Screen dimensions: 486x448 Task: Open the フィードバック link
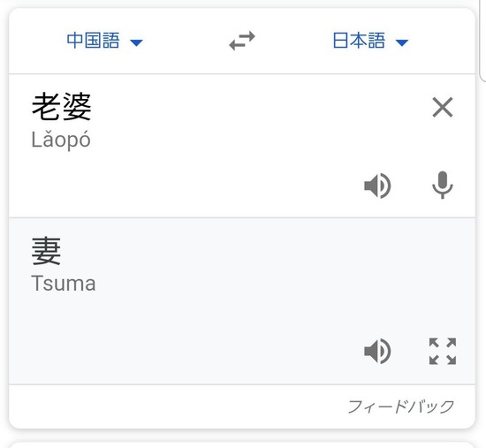click(x=401, y=406)
